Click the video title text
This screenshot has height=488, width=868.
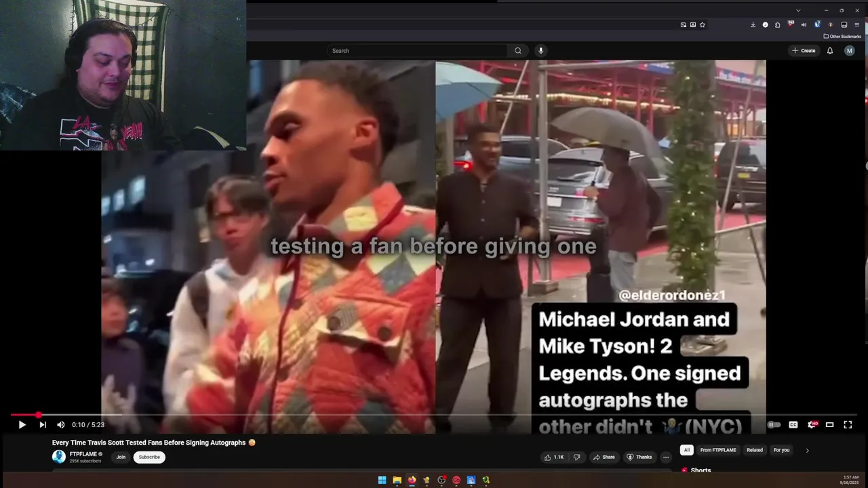[149, 443]
